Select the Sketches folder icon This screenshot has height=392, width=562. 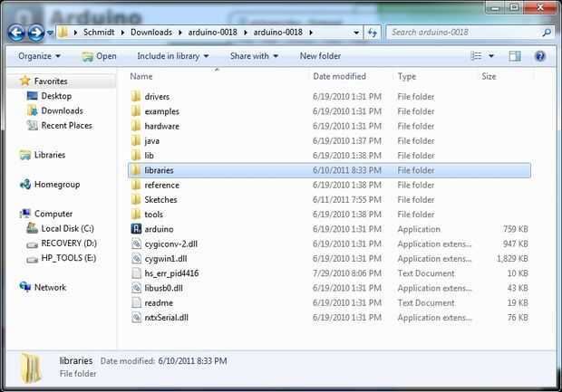coord(136,199)
